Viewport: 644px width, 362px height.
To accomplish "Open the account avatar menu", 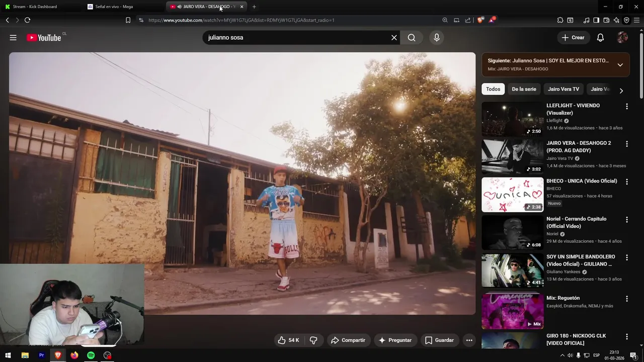I will pyautogui.click(x=622, y=38).
